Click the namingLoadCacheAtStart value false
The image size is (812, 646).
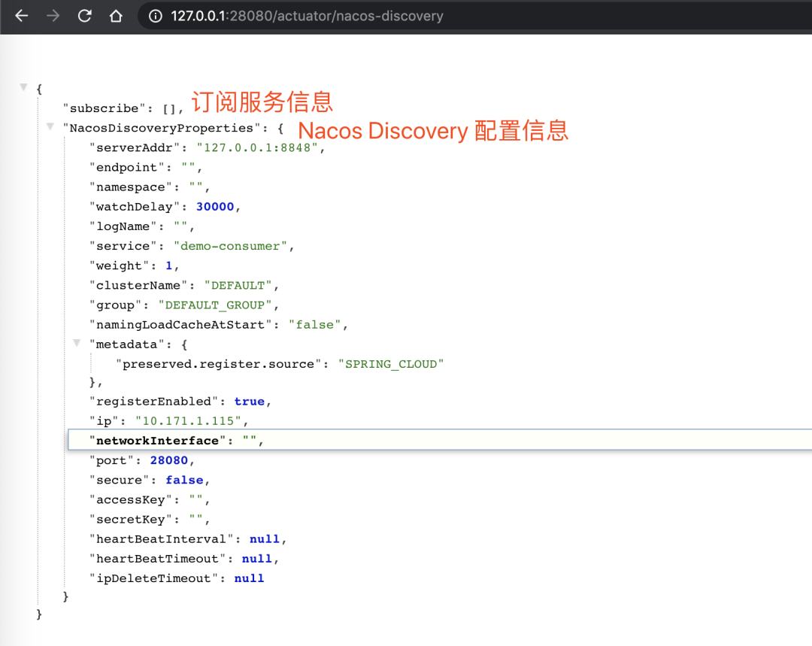(x=315, y=325)
